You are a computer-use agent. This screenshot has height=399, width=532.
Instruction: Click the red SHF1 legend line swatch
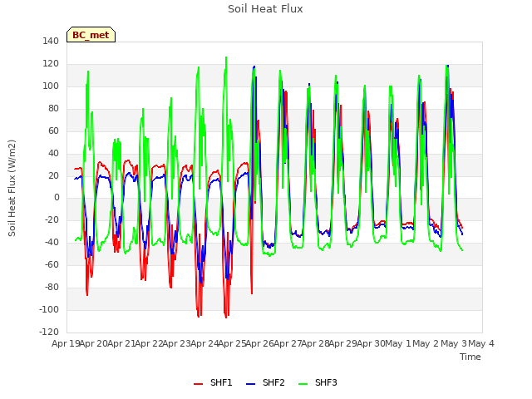click(x=198, y=384)
